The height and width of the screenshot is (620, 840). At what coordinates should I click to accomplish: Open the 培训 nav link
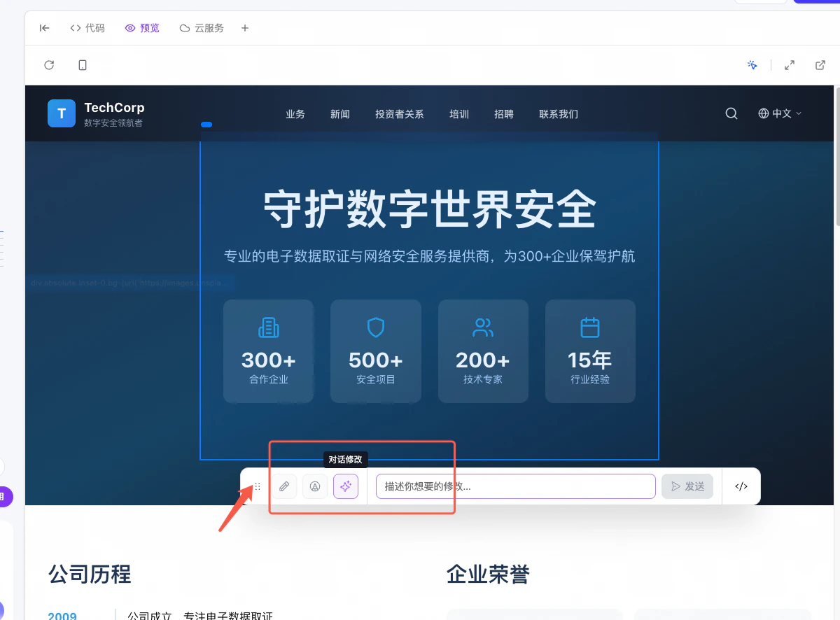(459, 114)
